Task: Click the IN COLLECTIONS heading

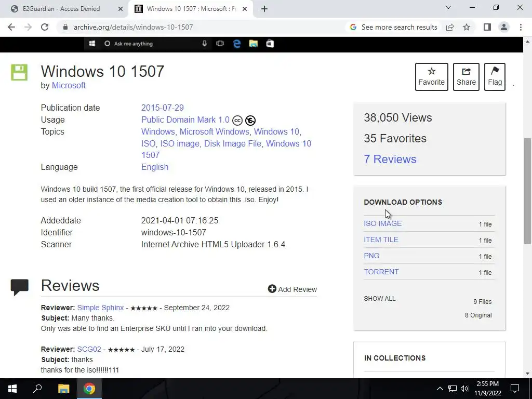Action: tap(395, 358)
